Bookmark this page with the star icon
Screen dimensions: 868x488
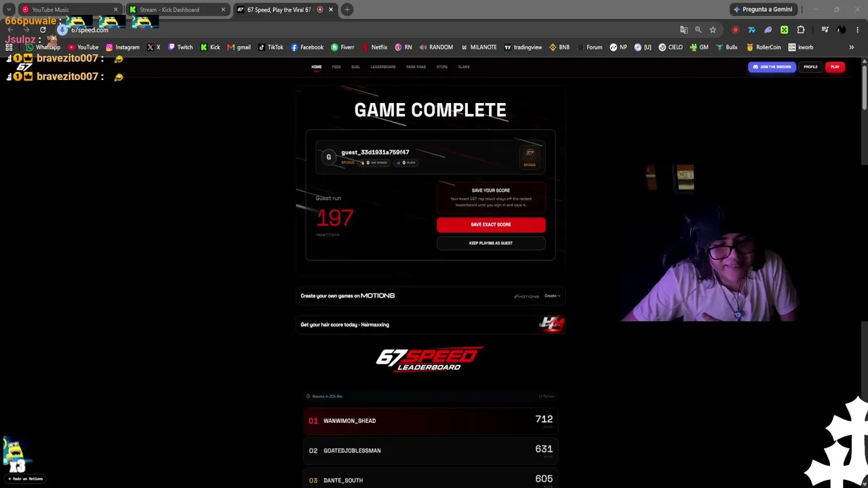[713, 30]
